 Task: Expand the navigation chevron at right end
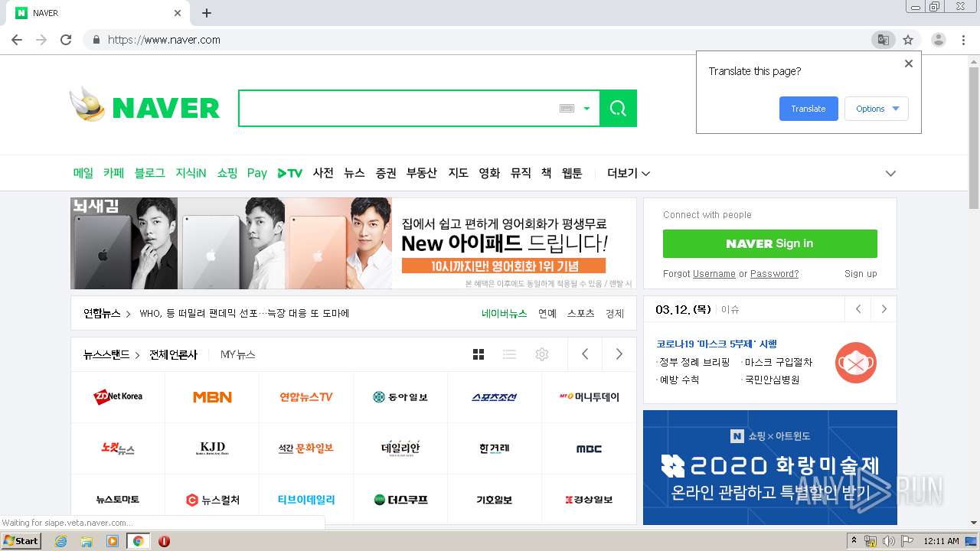[x=890, y=174]
